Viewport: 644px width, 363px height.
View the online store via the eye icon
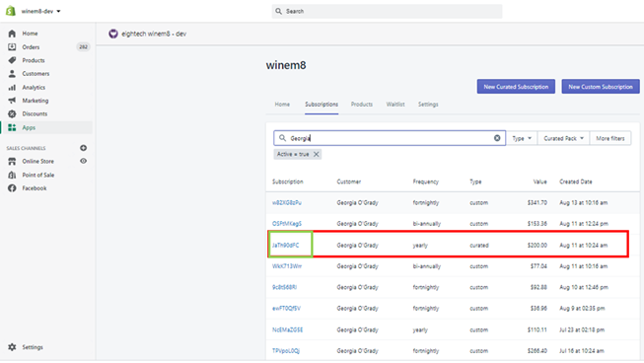(84, 161)
